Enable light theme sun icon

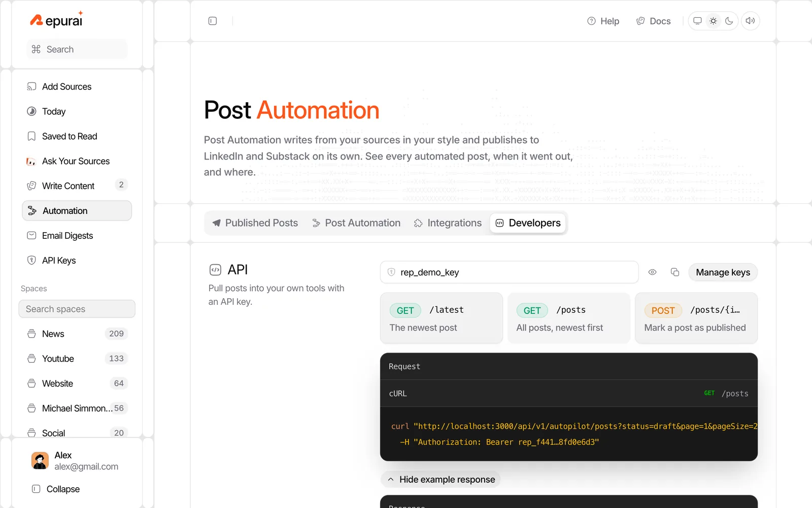coord(713,21)
